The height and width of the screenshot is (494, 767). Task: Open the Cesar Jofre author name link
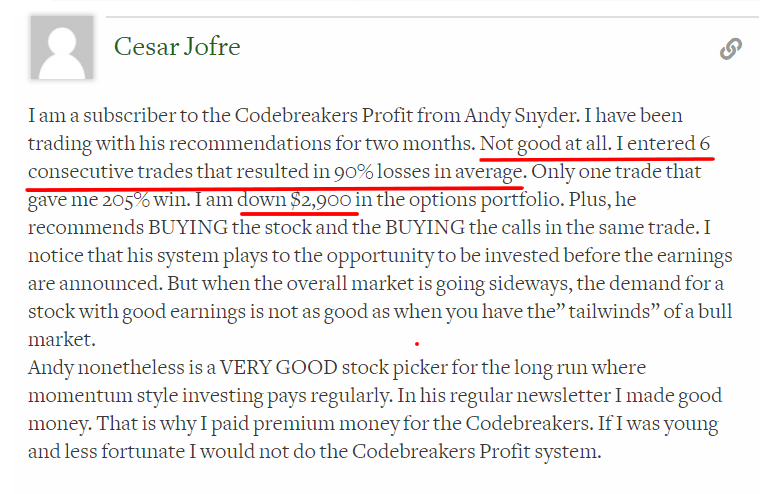177,47
